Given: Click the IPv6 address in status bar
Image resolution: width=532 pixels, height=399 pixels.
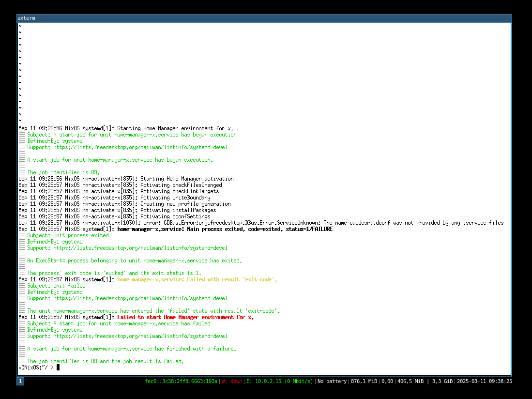Looking at the screenshot, I should [x=181, y=382].
